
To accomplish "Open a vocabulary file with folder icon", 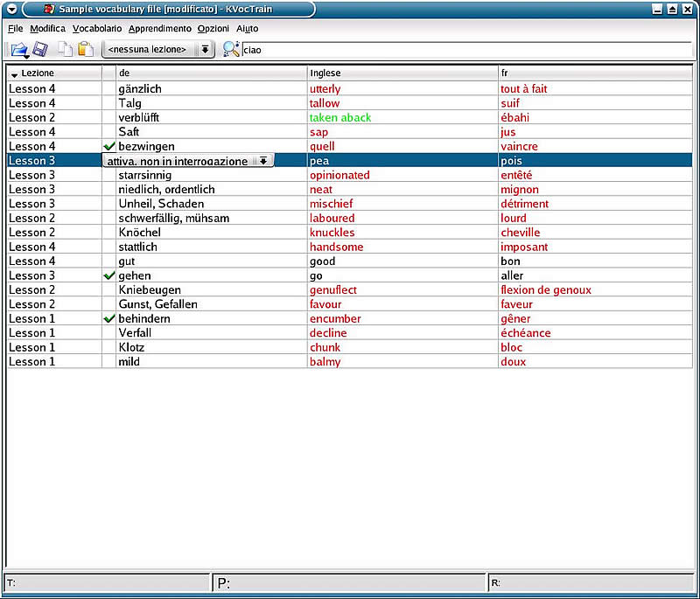I will tap(19, 50).
